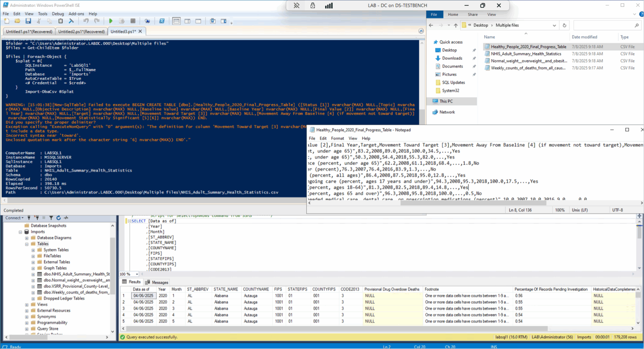Open the Connect button in Object Explorer
This screenshot has width=644, height=349.
click(x=14, y=218)
